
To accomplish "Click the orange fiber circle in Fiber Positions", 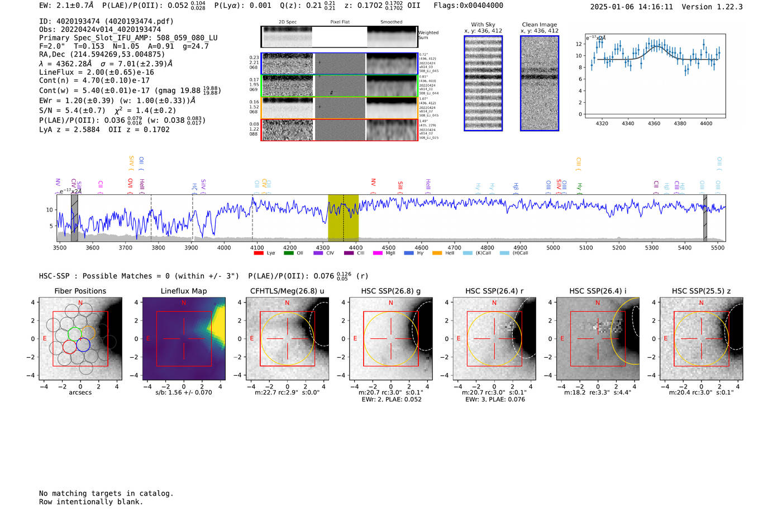I will coord(88,333).
